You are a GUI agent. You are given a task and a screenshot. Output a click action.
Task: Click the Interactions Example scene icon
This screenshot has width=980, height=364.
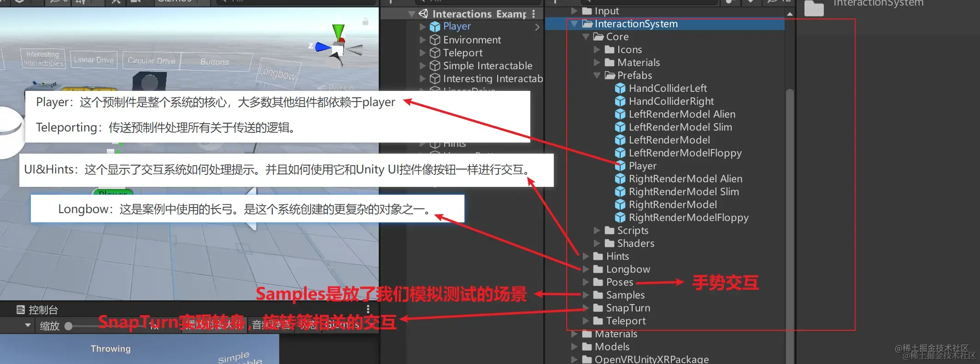(x=423, y=14)
